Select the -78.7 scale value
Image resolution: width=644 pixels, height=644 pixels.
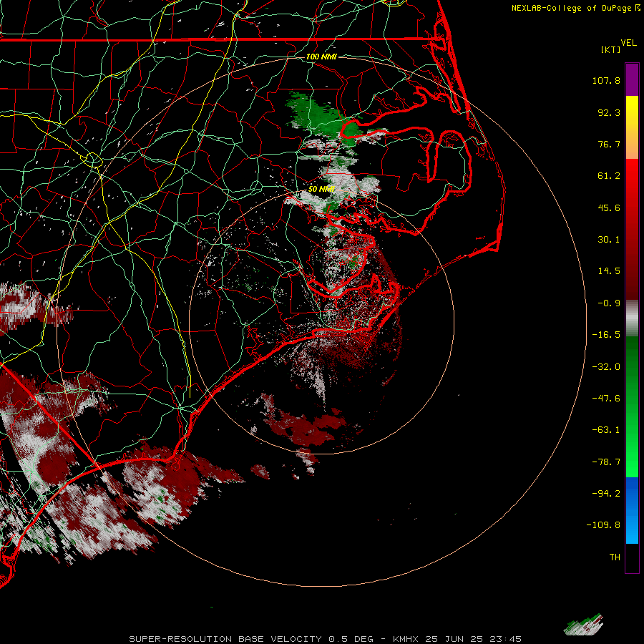(606, 462)
